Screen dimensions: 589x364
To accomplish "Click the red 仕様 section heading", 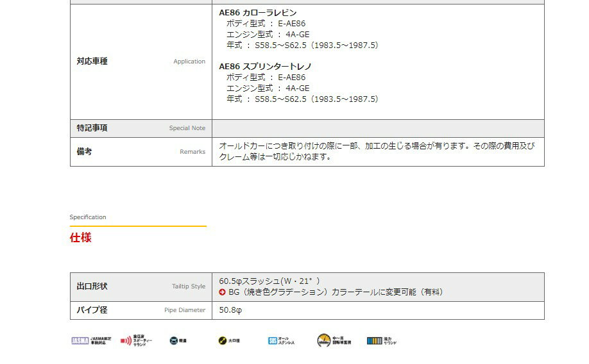I will point(80,238).
